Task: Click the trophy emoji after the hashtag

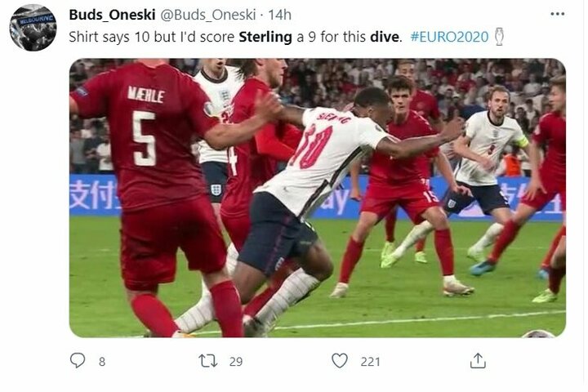Action: tap(499, 37)
